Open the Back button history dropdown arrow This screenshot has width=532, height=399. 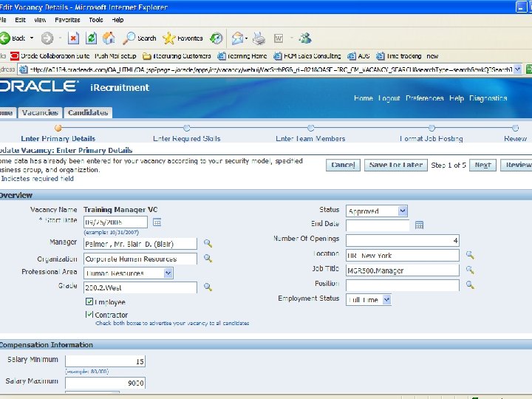coord(32,38)
